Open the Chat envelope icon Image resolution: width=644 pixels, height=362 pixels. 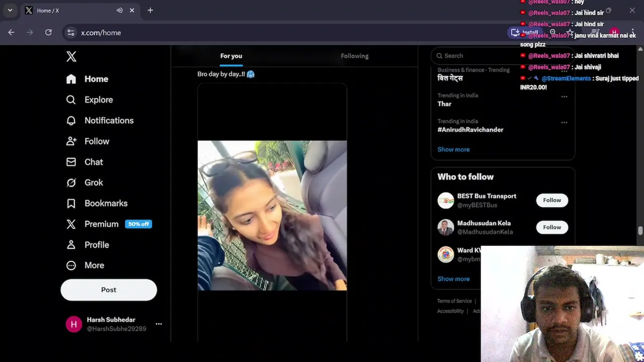(x=71, y=162)
